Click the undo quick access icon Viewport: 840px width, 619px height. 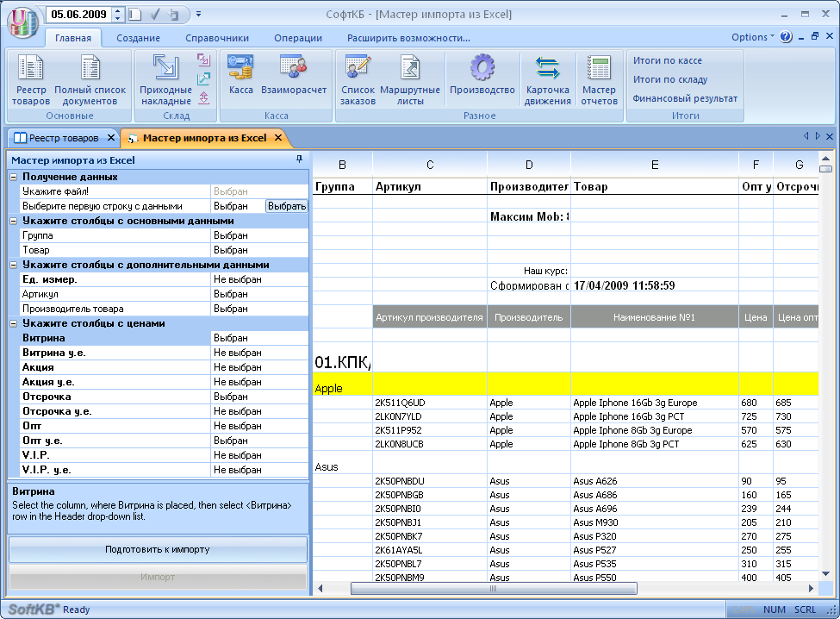click(173, 15)
